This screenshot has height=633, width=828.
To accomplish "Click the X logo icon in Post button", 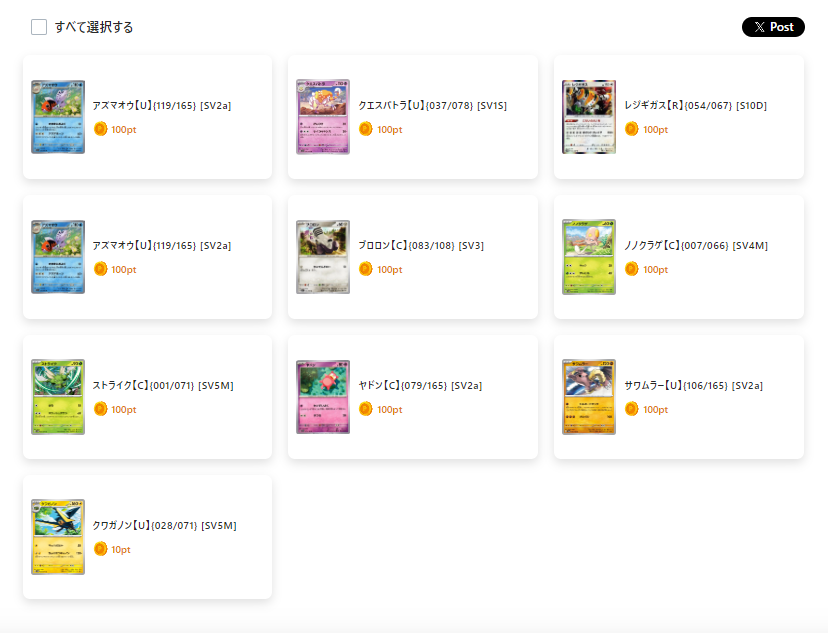I will tap(759, 27).
